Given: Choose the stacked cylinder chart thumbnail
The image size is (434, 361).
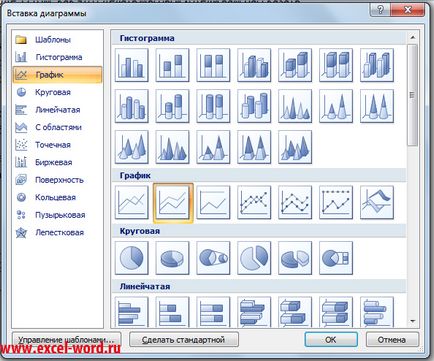Looking at the screenshot, I should pos(172,106).
